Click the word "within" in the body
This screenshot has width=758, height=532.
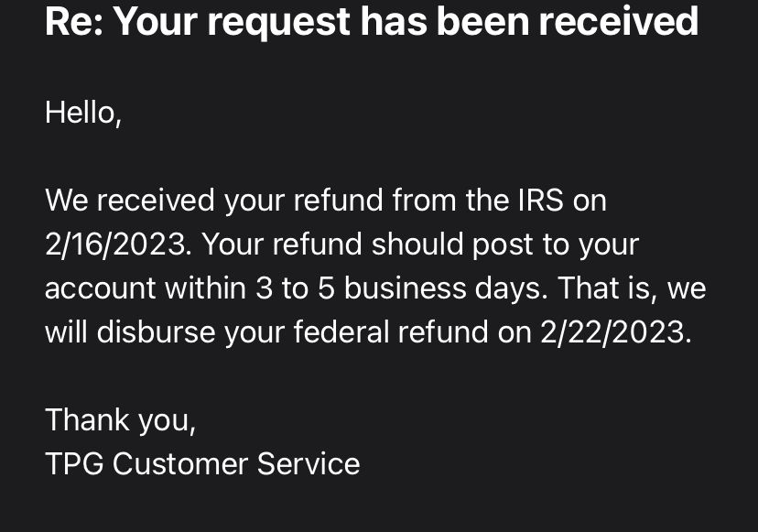tap(204, 288)
